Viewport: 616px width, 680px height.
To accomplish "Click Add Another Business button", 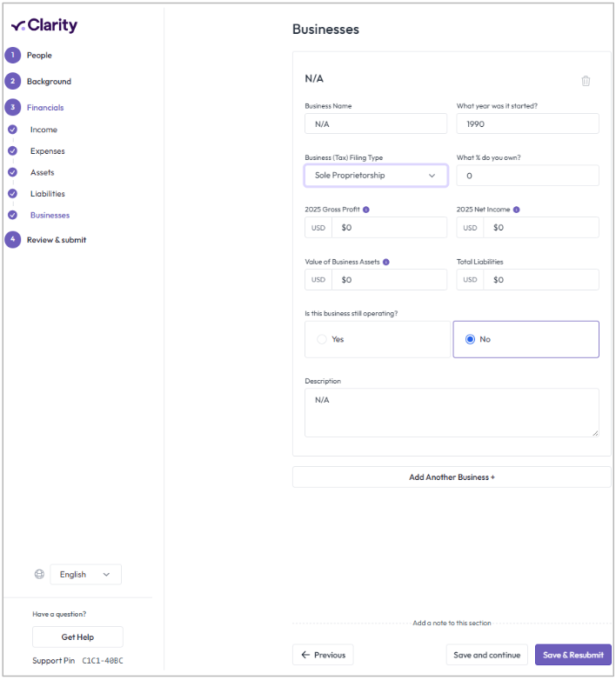I will click(x=452, y=477).
